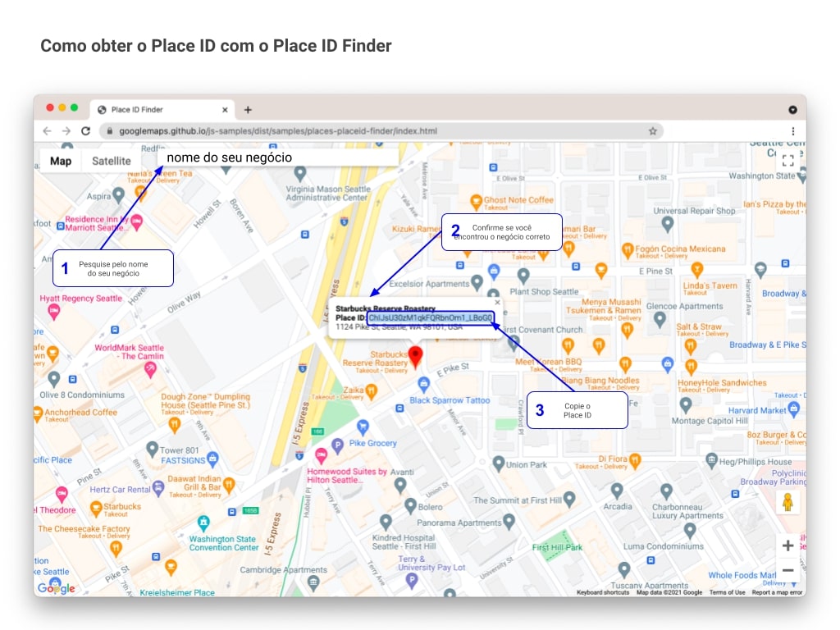The width and height of the screenshot is (840, 630).
Task: Select the Bolero pin
Action: point(411,505)
